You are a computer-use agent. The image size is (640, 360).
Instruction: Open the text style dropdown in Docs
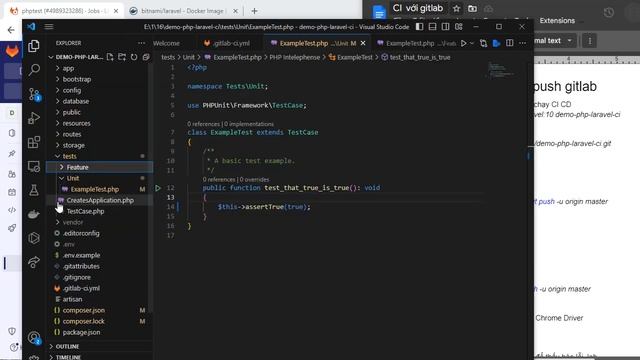pos(553,41)
